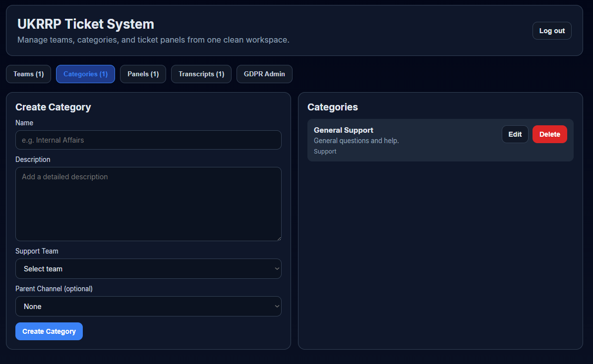Delete the General Support category

[549, 134]
